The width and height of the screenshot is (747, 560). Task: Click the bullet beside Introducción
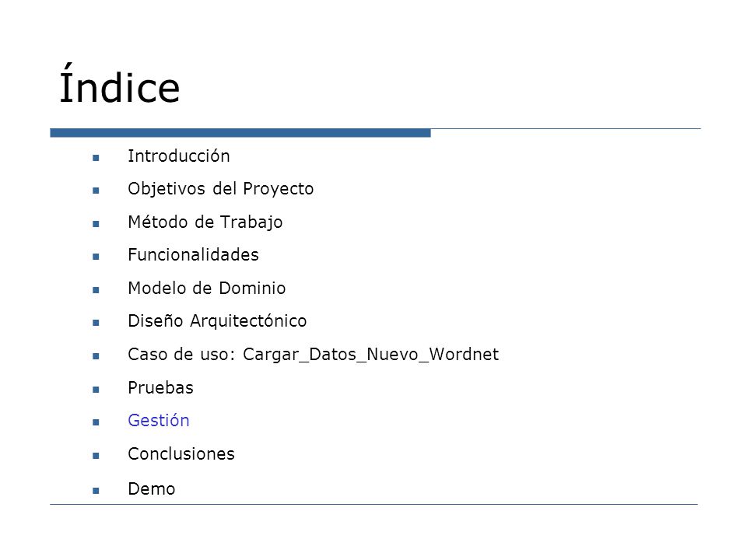(x=96, y=158)
